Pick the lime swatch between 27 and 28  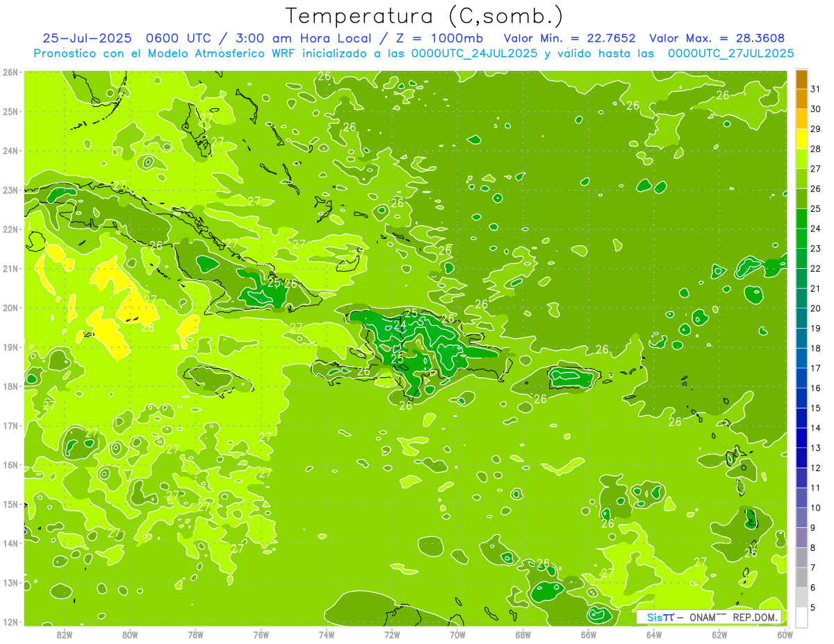pos(801,159)
